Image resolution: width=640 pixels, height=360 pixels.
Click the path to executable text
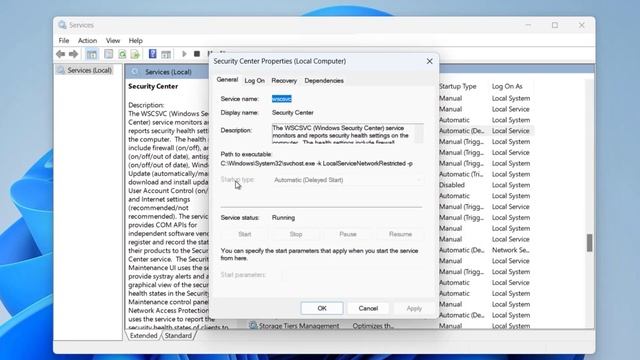point(316,163)
